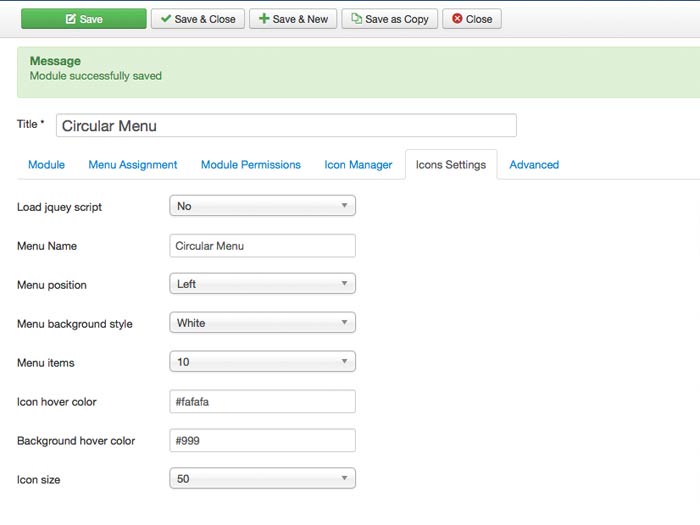Image resolution: width=700 pixels, height=525 pixels.
Task: Click the green Save button
Action: pos(83,19)
